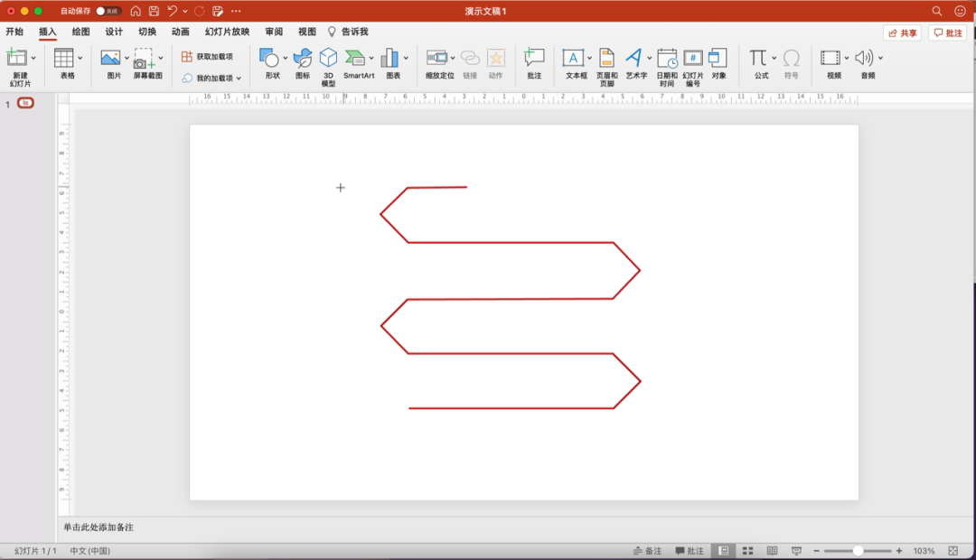Switch to the Design (设计) tab

pos(114,32)
